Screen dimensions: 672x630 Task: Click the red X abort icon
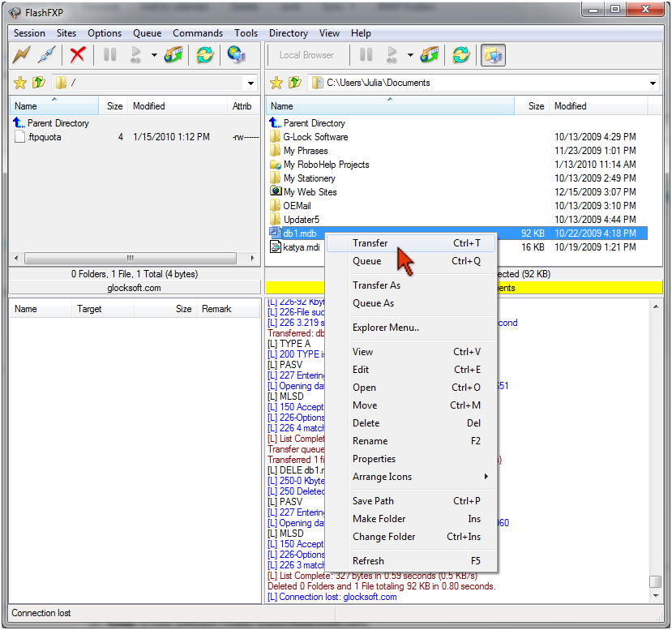[x=78, y=55]
